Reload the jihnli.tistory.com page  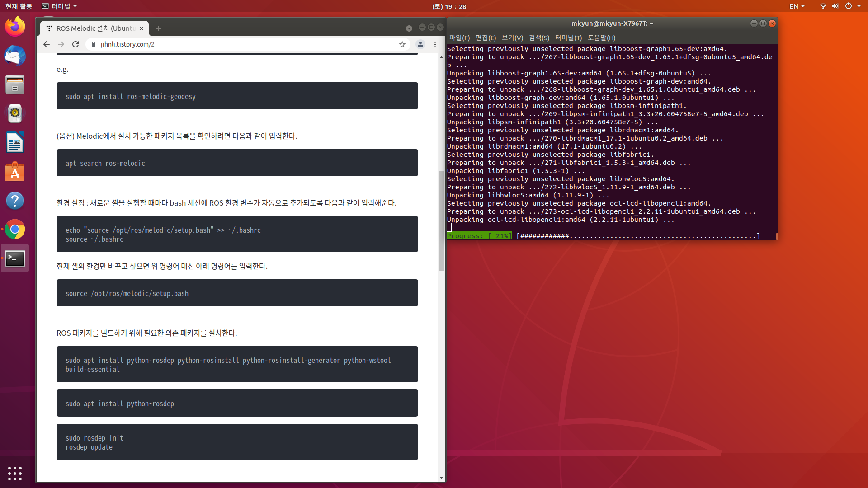point(75,44)
